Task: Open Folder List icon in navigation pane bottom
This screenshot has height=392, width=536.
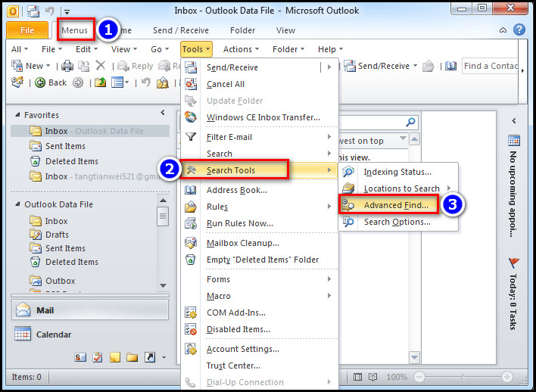Action: click(x=132, y=357)
